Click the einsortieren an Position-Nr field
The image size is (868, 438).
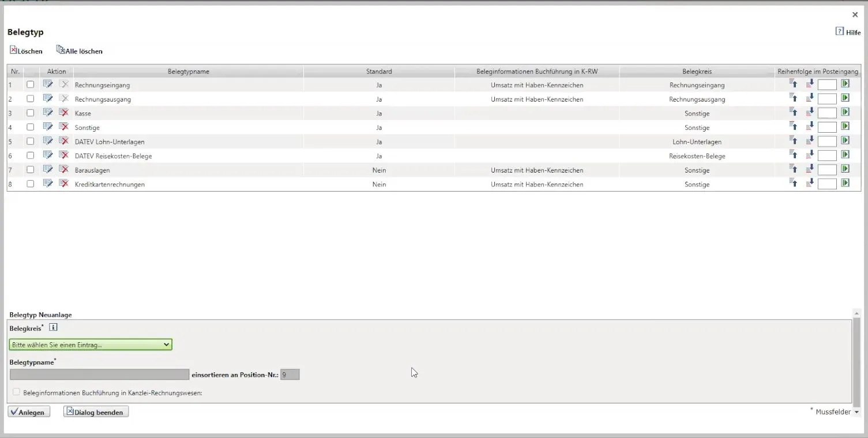click(x=290, y=374)
